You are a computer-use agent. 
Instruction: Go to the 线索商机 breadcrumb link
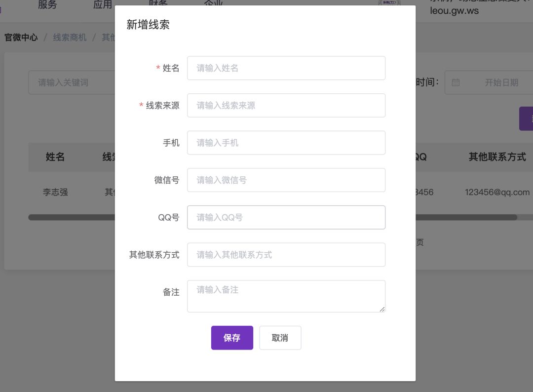pyautogui.click(x=70, y=38)
